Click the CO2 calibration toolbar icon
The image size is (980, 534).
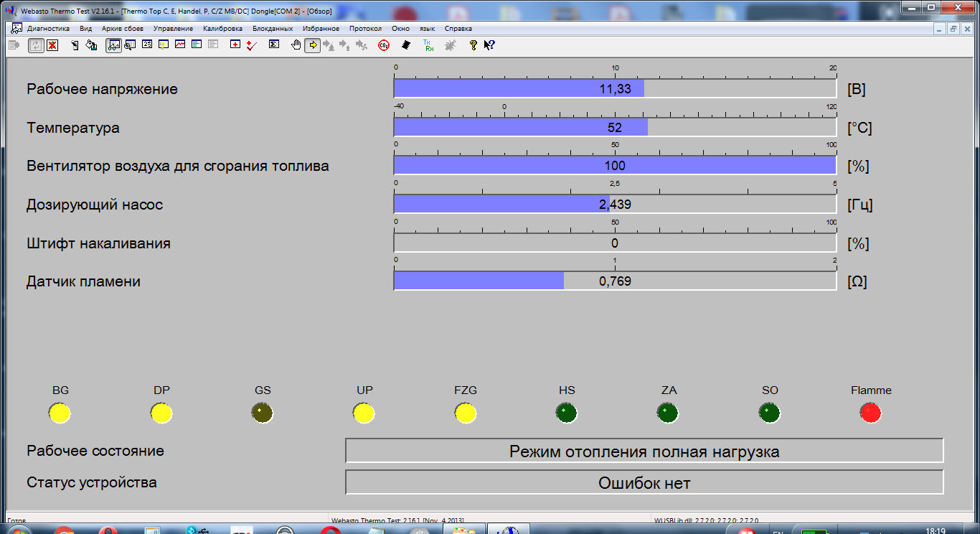click(384, 45)
